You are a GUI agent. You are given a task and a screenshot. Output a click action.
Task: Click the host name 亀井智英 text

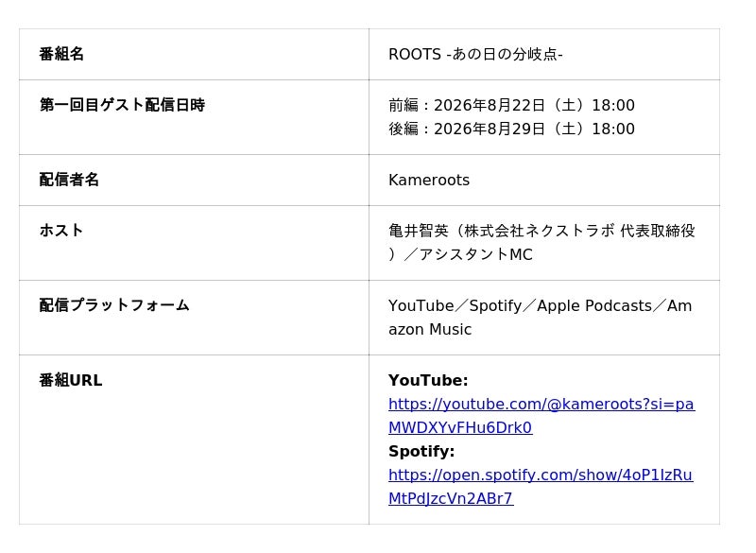419,231
